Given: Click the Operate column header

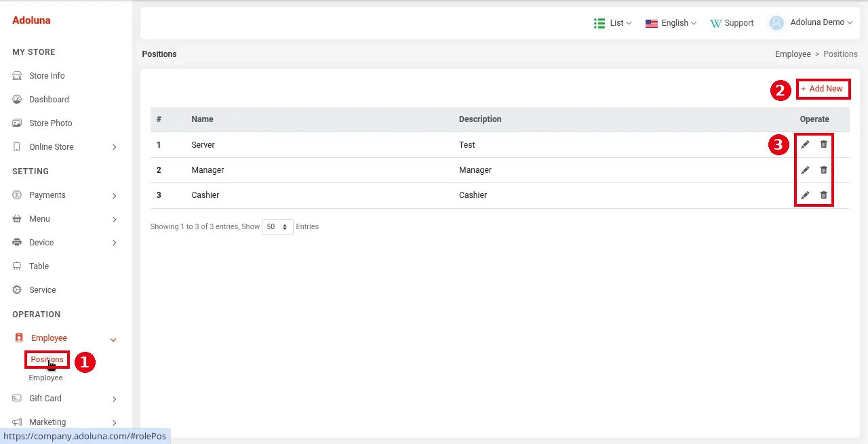Looking at the screenshot, I should click(814, 119).
